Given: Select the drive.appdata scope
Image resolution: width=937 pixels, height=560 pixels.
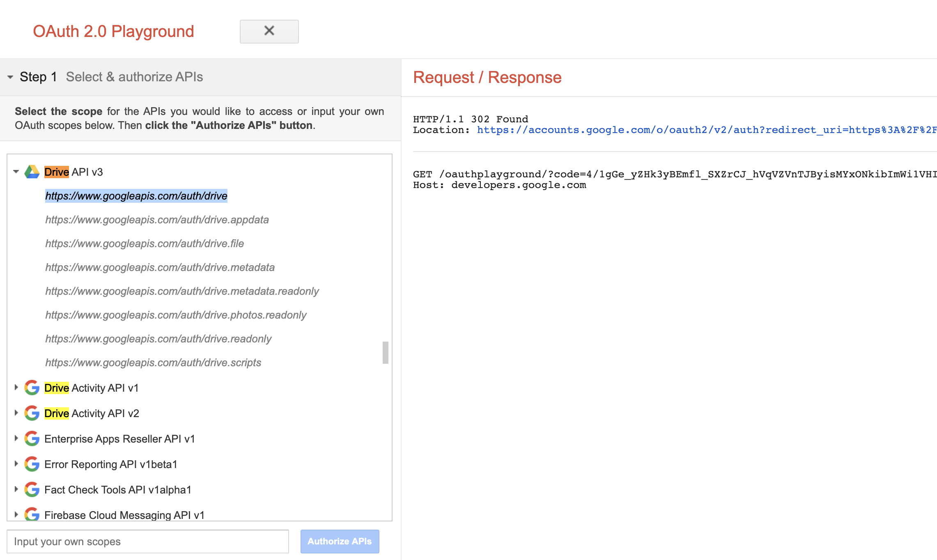Looking at the screenshot, I should [157, 220].
